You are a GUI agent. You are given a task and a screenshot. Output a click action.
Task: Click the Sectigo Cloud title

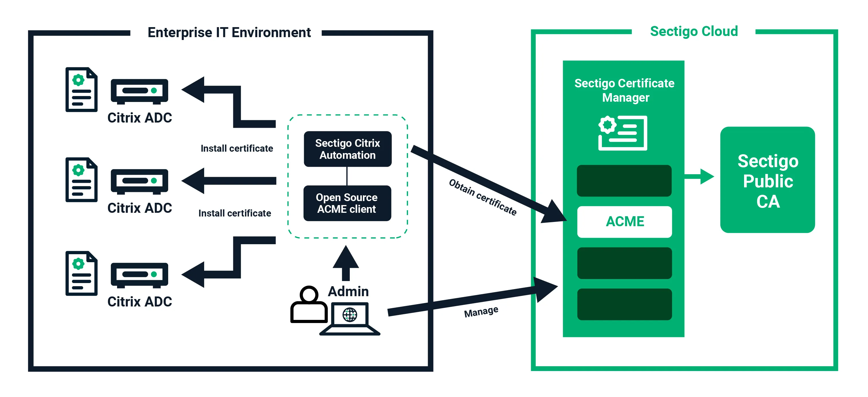[694, 31]
